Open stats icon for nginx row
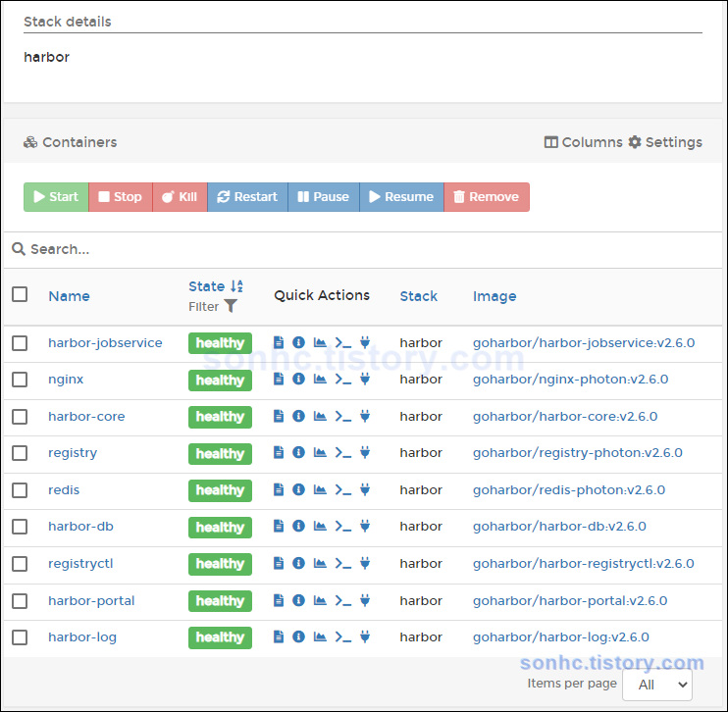This screenshot has width=728, height=712. (x=320, y=380)
